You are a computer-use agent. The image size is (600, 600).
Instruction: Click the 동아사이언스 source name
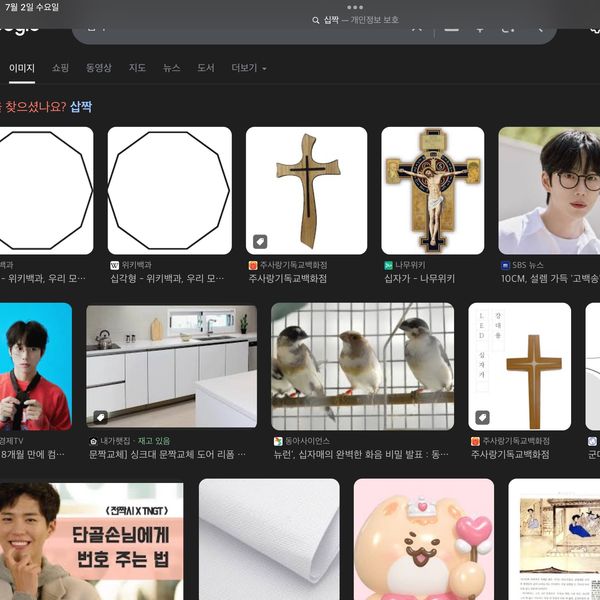307,441
